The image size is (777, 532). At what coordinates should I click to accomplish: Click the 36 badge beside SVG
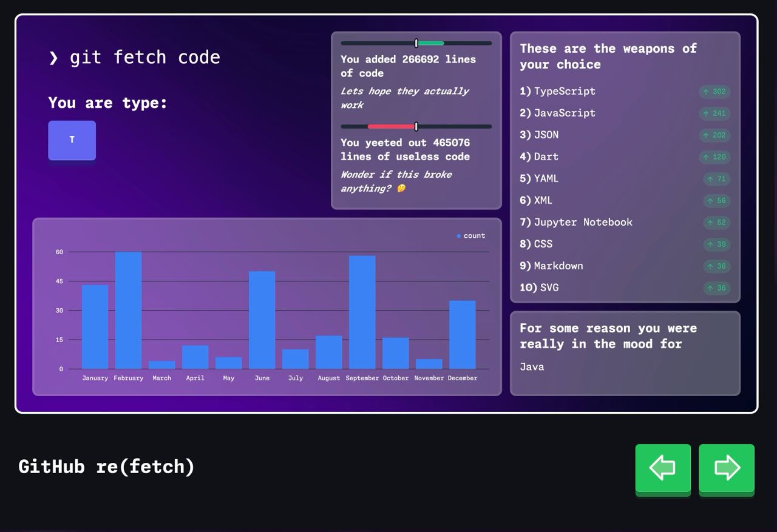click(x=717, y=288)
